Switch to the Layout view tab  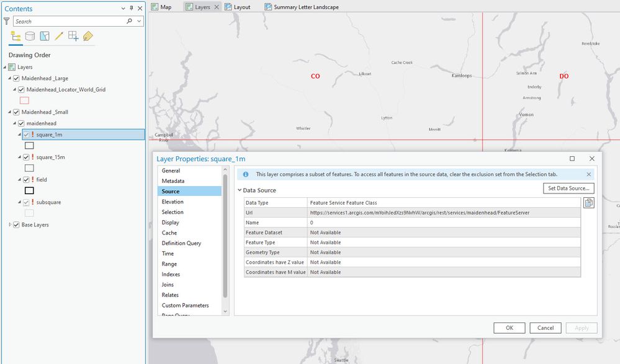[238, 7]
